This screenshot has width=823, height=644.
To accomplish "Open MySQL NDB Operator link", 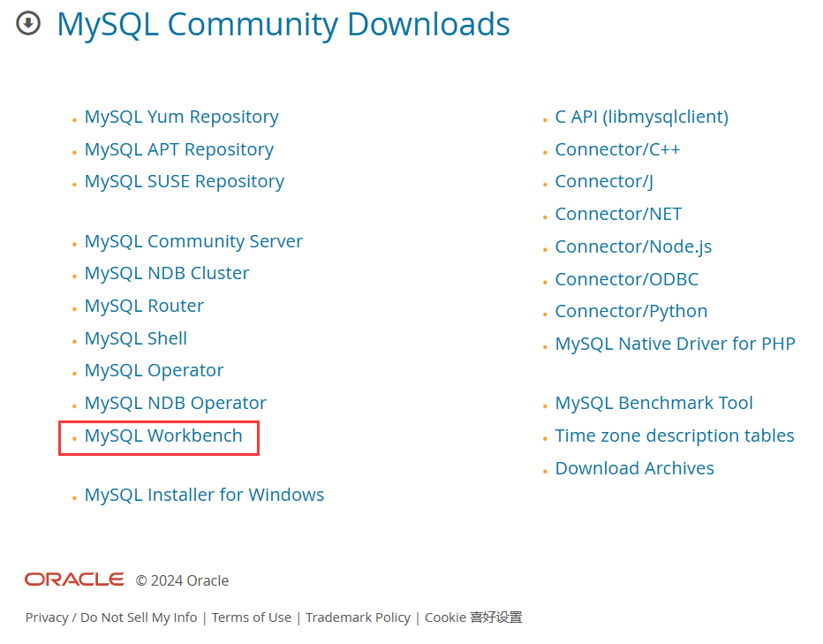I will [x=176, y=404].
